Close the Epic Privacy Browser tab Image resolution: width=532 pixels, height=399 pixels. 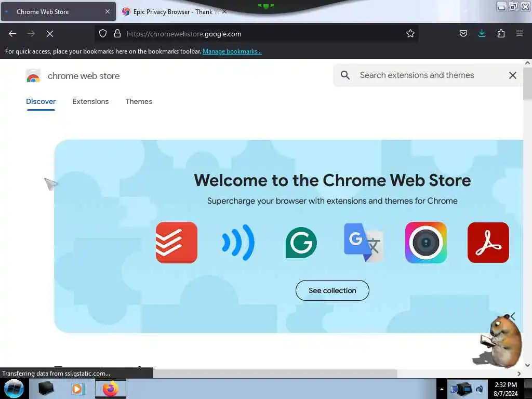click(x=224, y=11)
